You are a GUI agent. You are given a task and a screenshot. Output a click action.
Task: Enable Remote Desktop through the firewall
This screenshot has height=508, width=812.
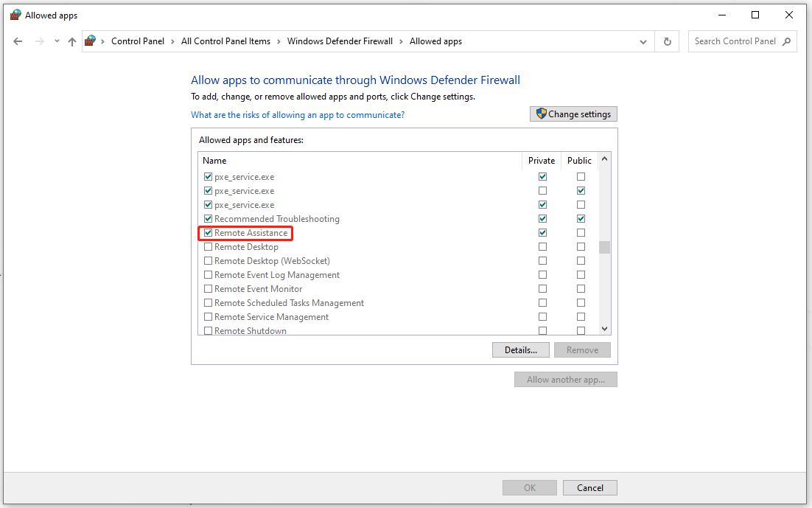[x=209, y=246]
